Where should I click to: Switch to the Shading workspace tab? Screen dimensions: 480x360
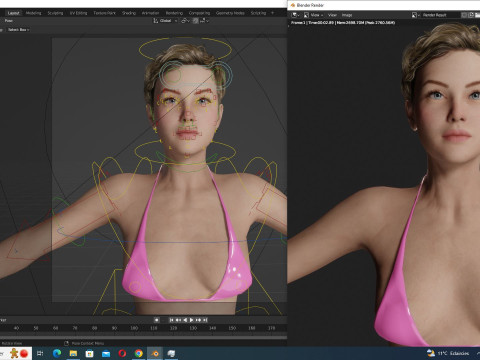coord(129,13)
